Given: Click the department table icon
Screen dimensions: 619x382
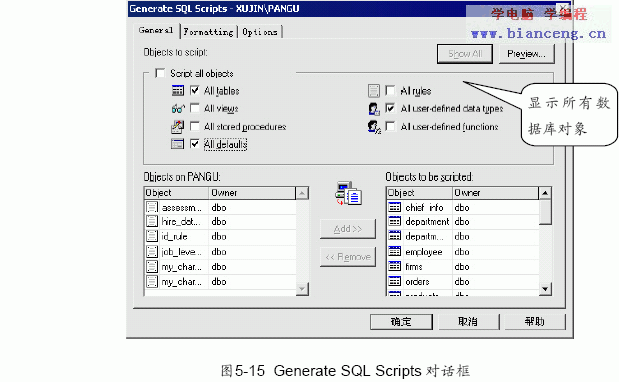Looking at the screenshot, I should coord(395,221).
